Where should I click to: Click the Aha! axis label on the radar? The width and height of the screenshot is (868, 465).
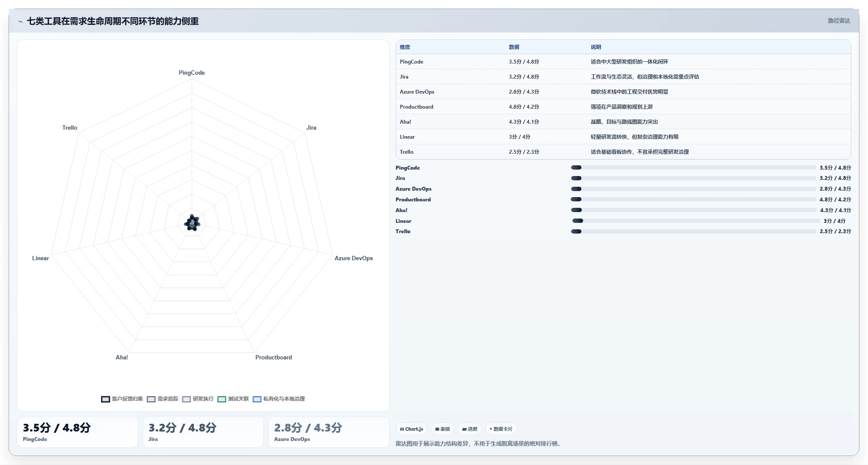(x=122, y=358)
